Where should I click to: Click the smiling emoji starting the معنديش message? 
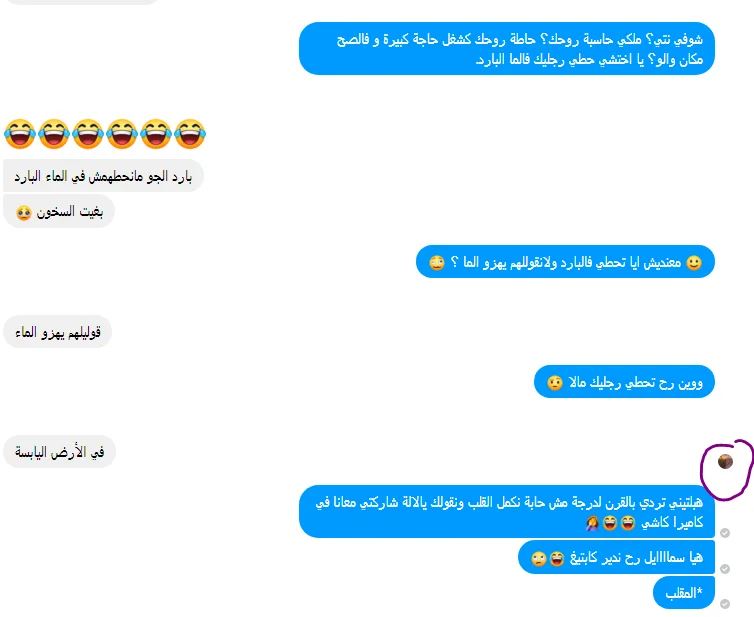point(694,263)
